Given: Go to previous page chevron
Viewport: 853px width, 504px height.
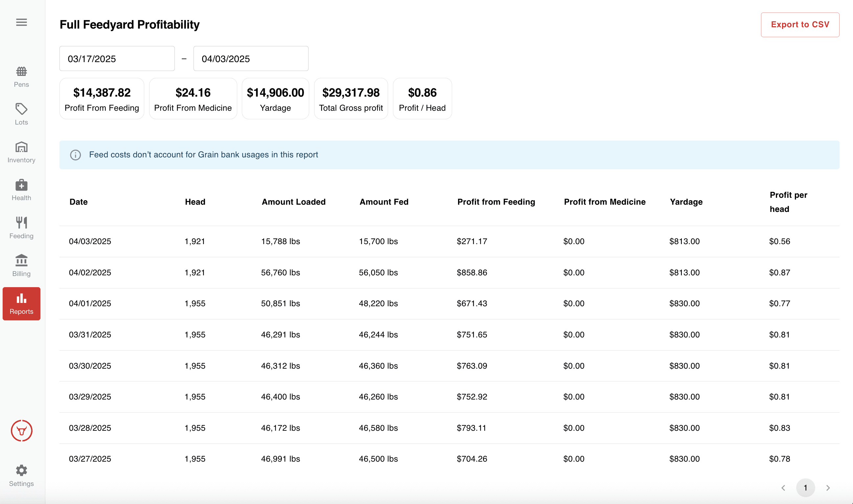Looking at the screenshot, I should (783, 488).
